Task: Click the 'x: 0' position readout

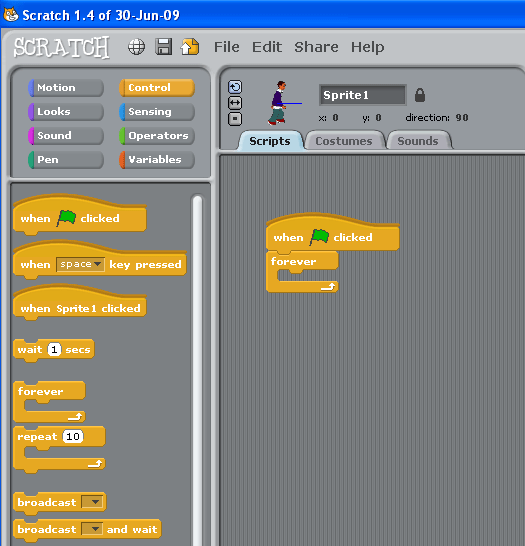Action: (329, 118)
